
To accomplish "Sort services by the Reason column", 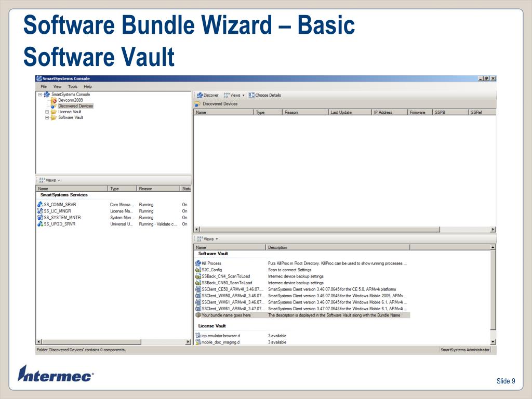I will tap(158, 189).
